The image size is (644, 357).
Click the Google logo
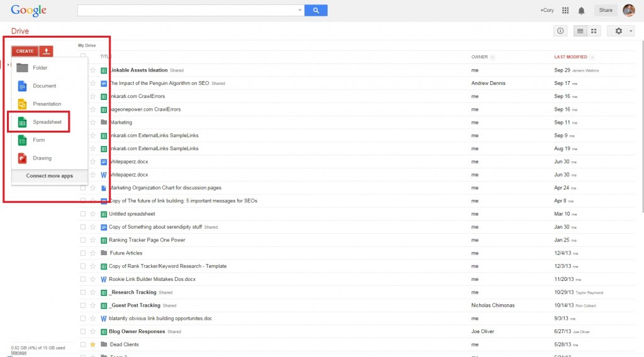click(x=29, y=11)
